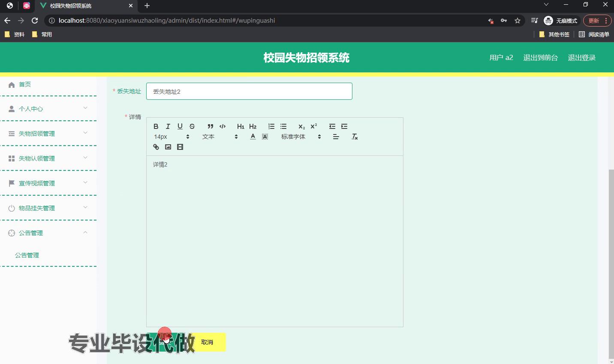
Task: Click the 退出登录 link
Action: [581, 58]
